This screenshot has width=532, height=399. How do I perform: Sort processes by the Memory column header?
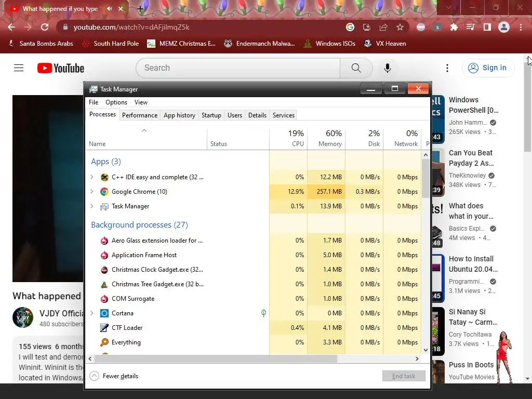point(326,138)
